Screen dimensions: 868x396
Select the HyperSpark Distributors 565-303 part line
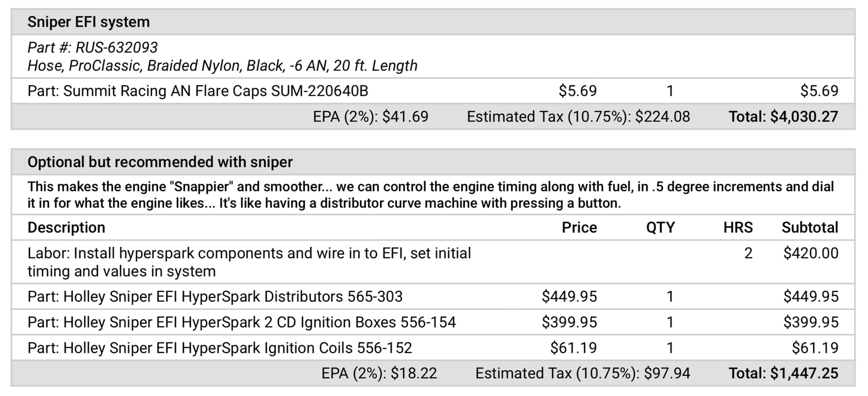(215, 297)
